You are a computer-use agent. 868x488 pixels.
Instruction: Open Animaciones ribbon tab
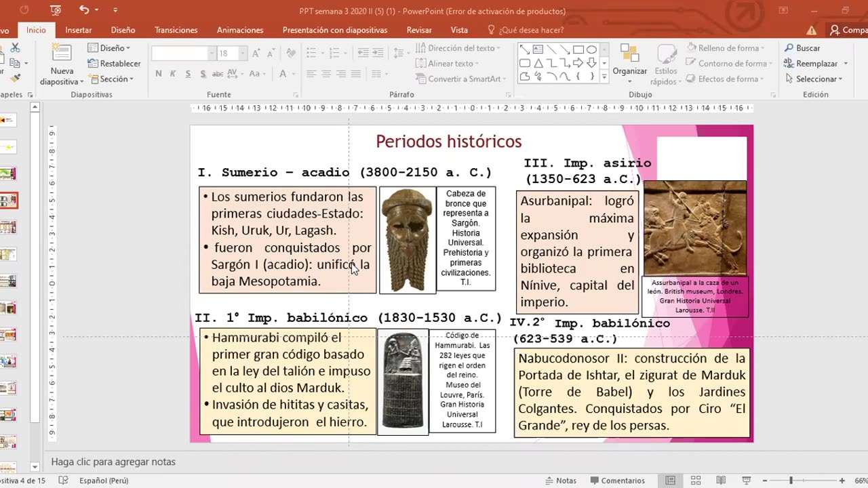pyautogui.click(x=240, y=30)
